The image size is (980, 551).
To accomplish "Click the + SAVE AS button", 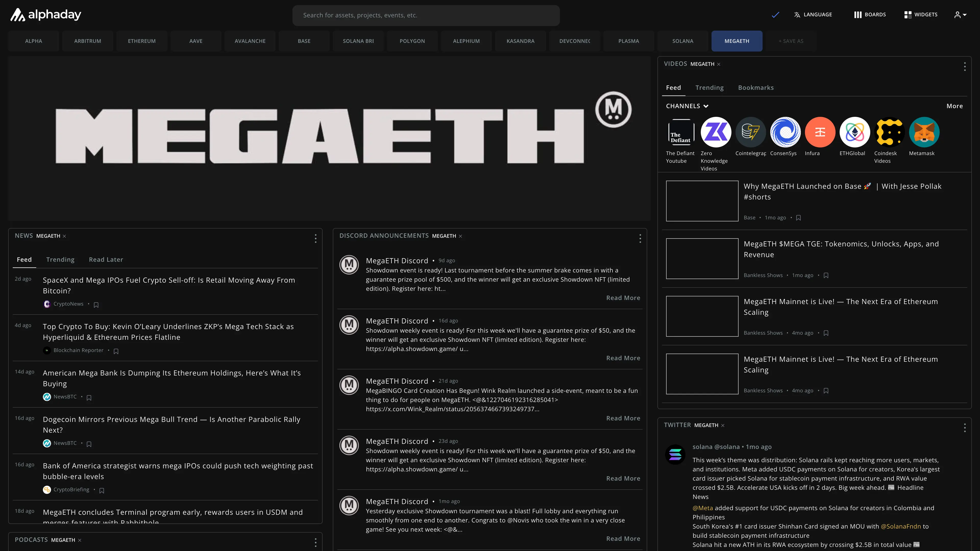I will pyautogui.click(x=791, y=41).
